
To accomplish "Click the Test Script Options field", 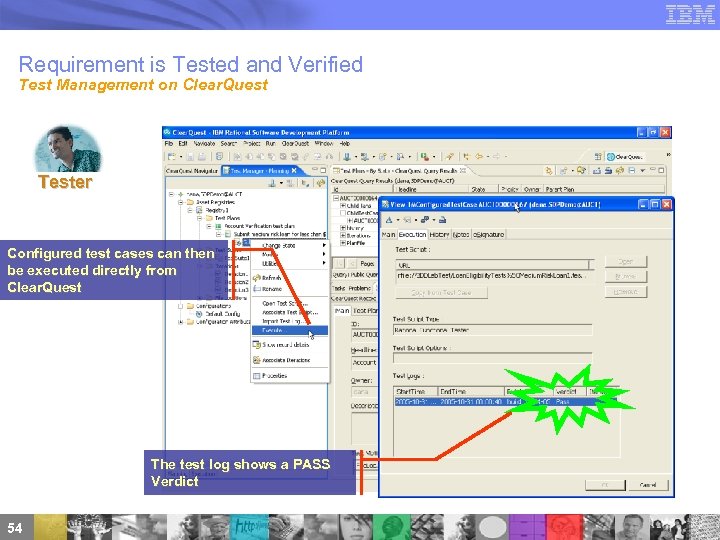I will coord(493,358).
